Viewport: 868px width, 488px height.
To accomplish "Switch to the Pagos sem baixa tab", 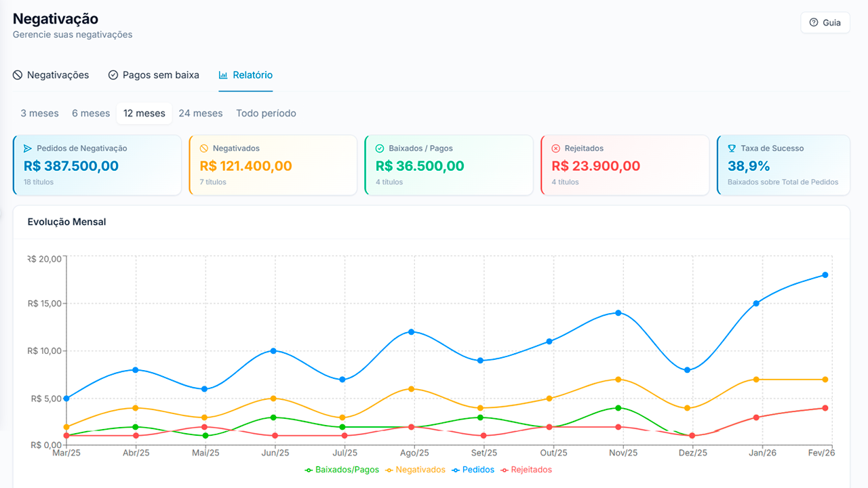I will tap(154, 75).
